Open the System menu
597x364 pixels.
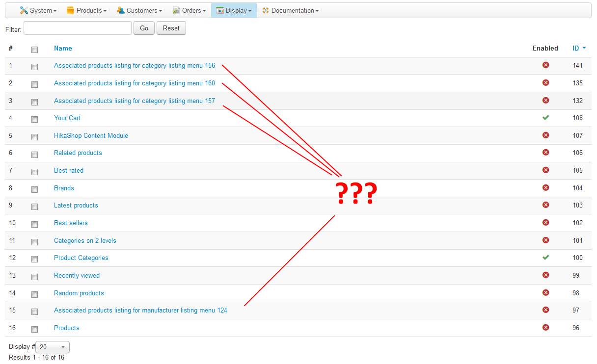pyautogui.click(x=38, y=10)
